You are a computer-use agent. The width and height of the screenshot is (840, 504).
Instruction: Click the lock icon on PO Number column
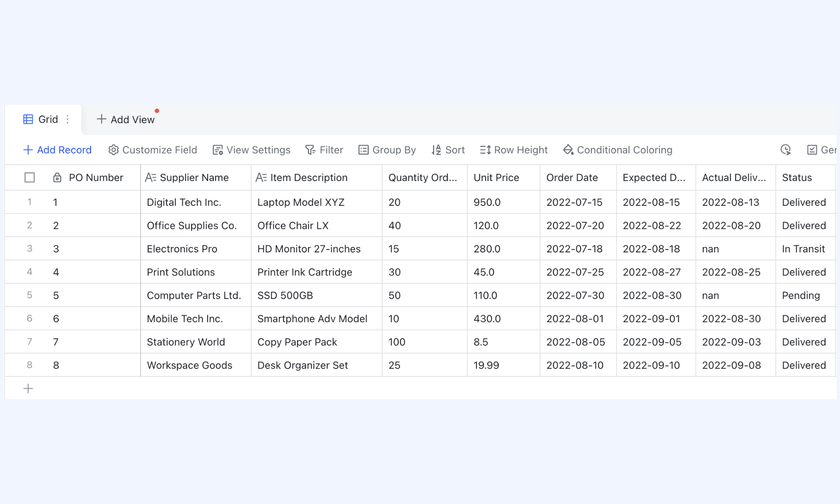[x=57, y=178]
